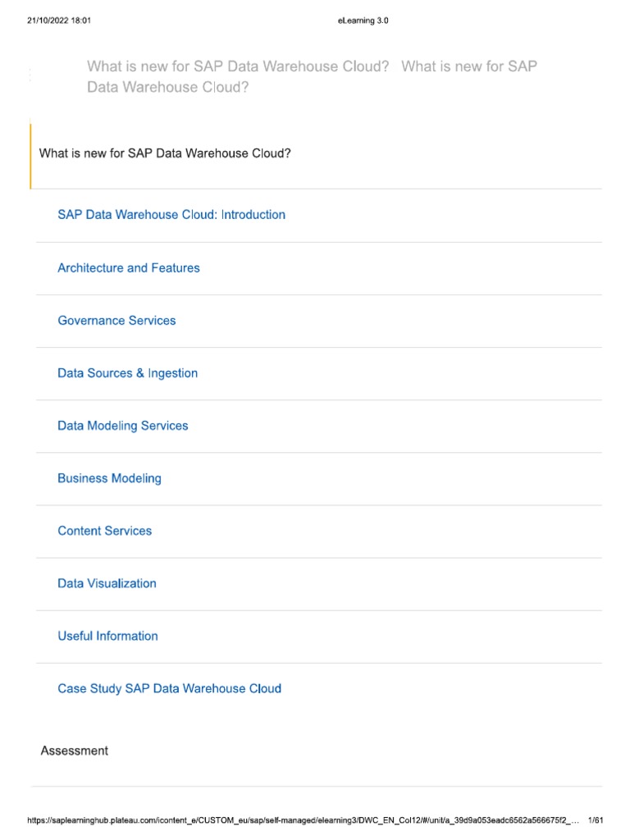This screenshot has width=630, height=840.
Task: Click the gray breadcrumb title at top
Action: (238, 66)
